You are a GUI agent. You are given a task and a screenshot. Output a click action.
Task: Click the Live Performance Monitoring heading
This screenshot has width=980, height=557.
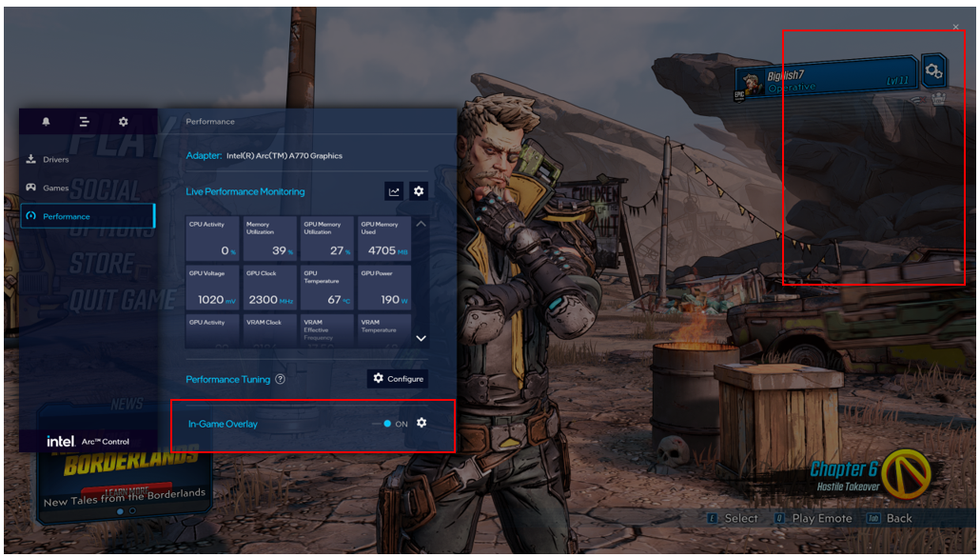[245, 191]
